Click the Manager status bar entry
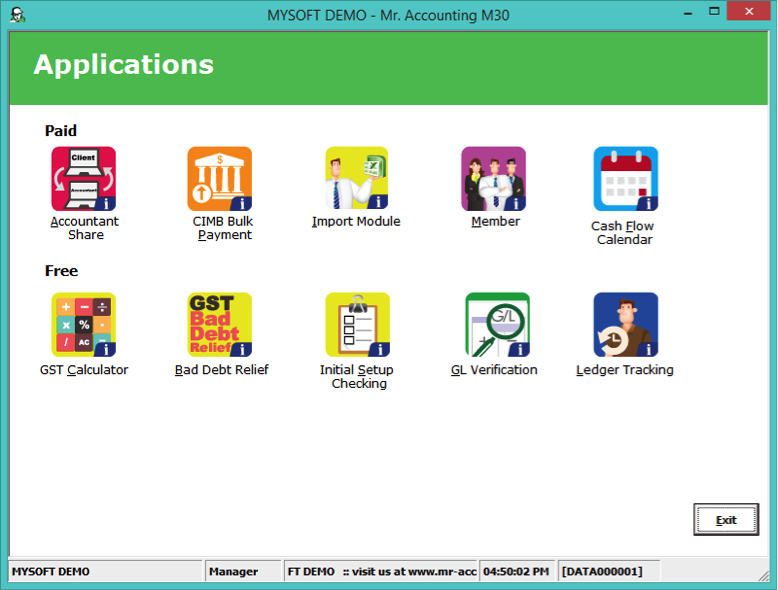This screenshot has height=590, width=778. click(x=243, y=571)
